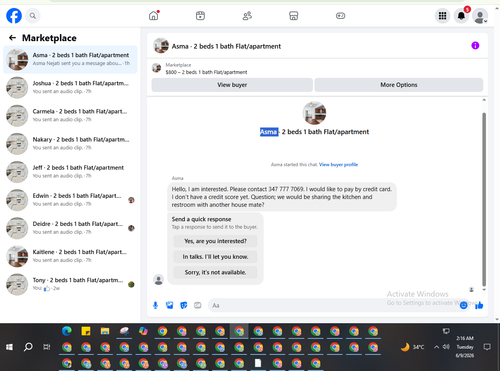This screenshot has width=500, height=371.
Task: Open the Deidre conversation
Action: coord(70,228)
